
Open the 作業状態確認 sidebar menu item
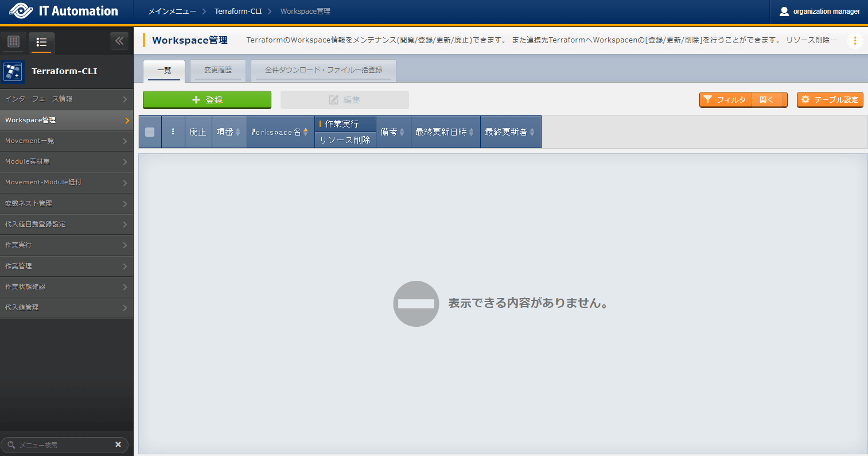pyautogui.click(x=67, y=287)
